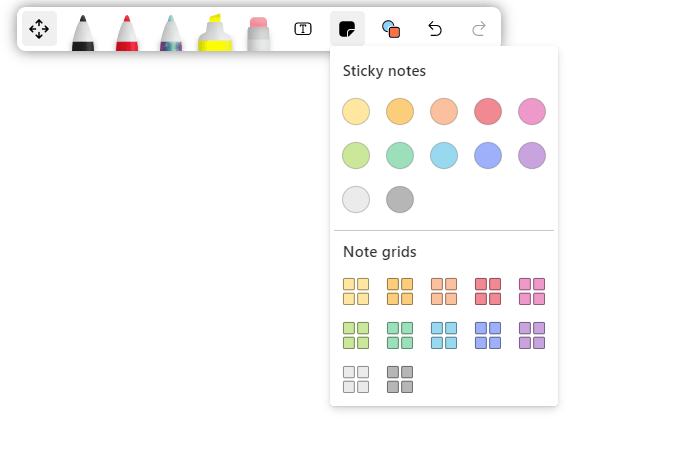Viewport: 699px width, 460px height.
Task: Add a purple sticky note
Action: tap(532, 156)
